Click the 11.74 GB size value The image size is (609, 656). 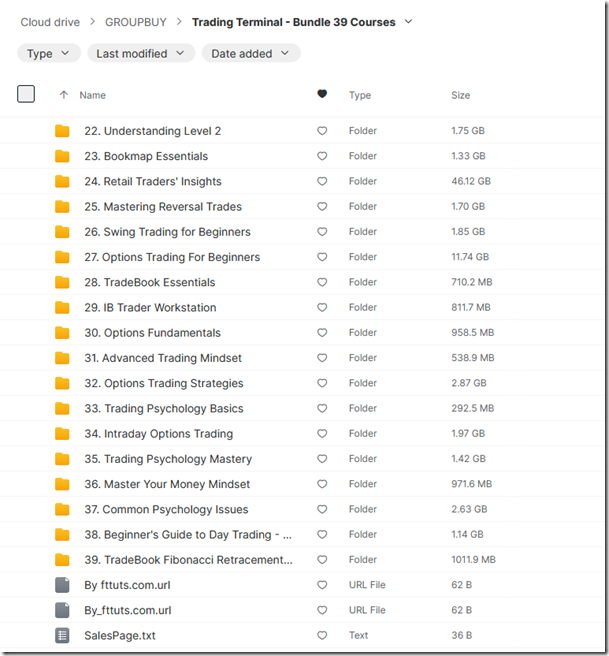[470, 257]
